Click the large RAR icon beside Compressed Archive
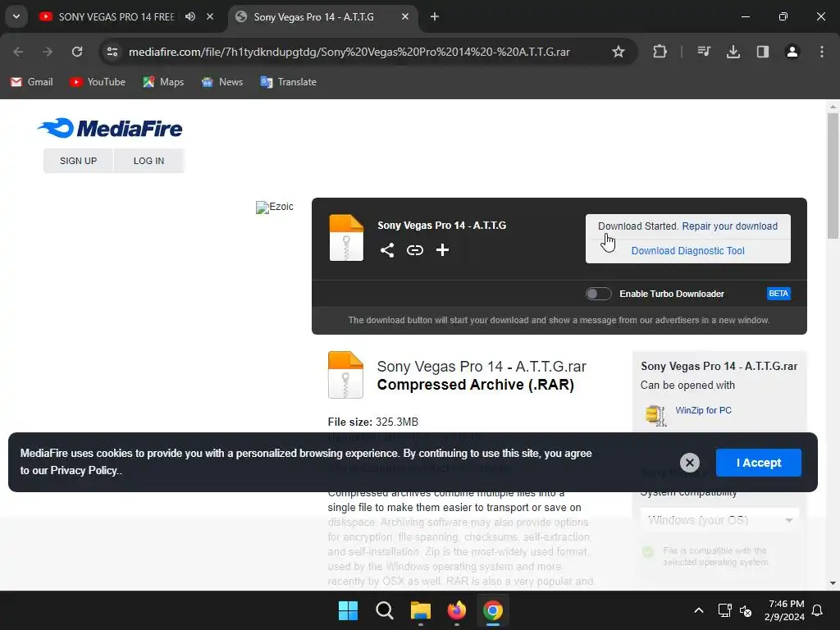Screen dimensions: 840x630 (345, 375)
